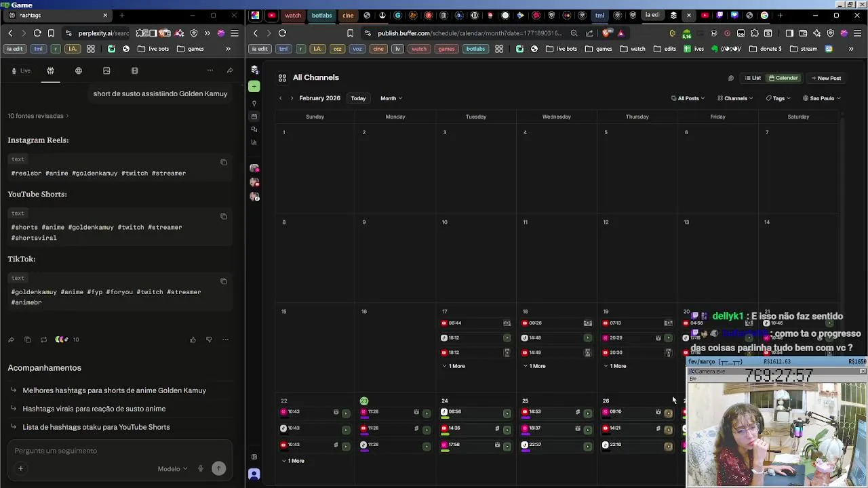Open the left browser hamburger menu
The width and height of the screenshot is (868, 488).
[235, 33]
